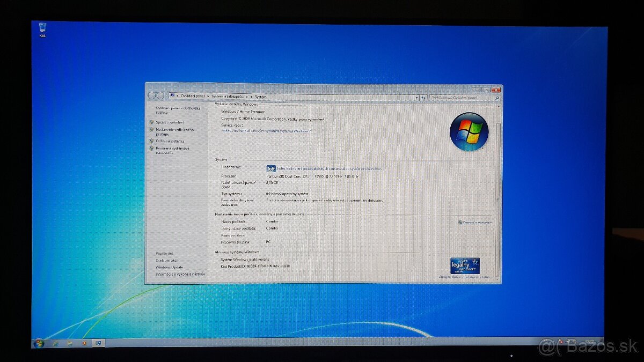Open Ochrana systému in the sidebar
644x362 pixels.
170,141
